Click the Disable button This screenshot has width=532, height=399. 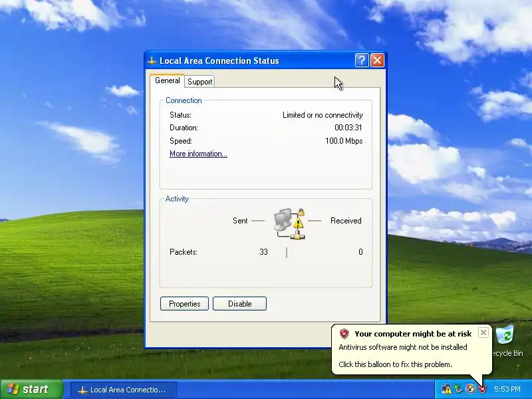point(240,304)
